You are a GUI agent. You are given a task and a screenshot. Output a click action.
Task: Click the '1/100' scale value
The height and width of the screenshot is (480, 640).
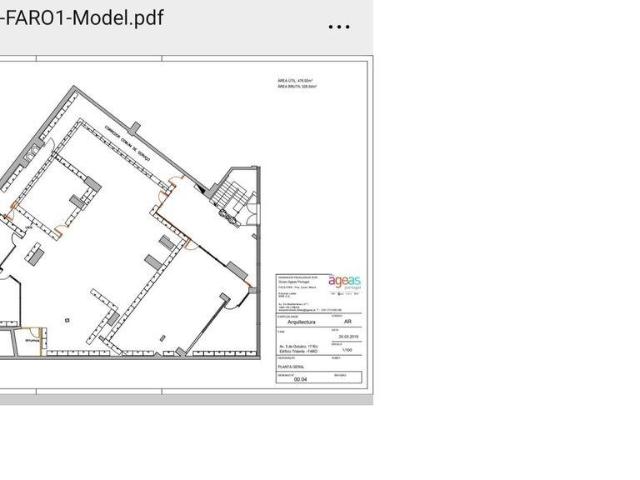(347, 350)
